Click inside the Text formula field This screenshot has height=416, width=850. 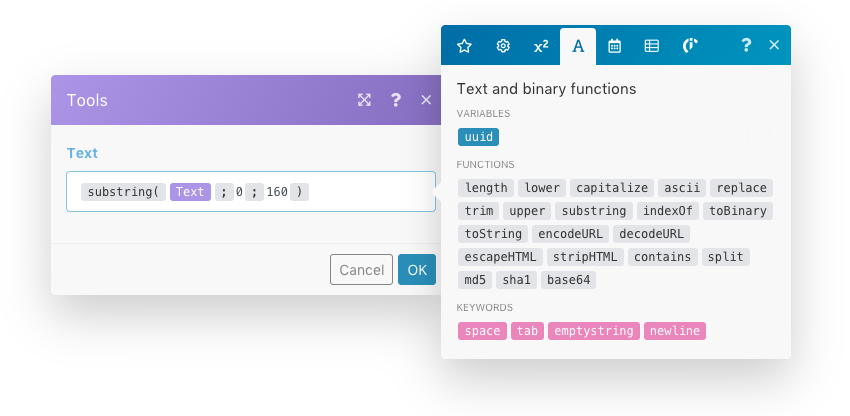(370, 192)
